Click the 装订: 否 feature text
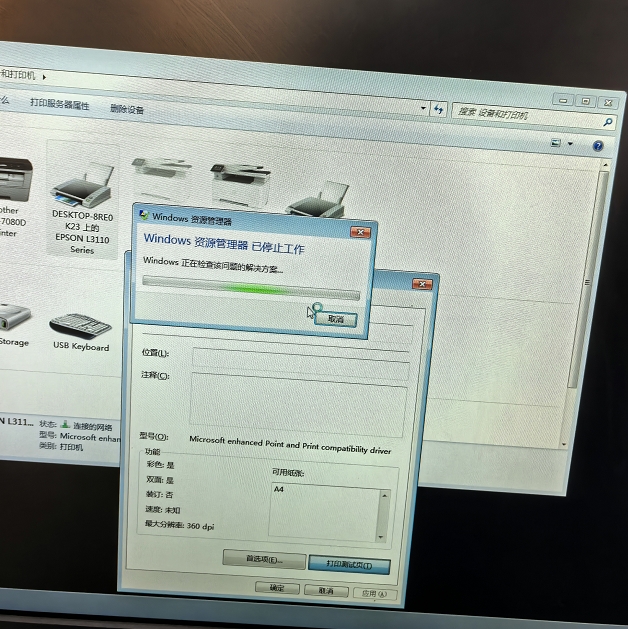Screen dimensions: 628x629 click(x=159, y=495)
